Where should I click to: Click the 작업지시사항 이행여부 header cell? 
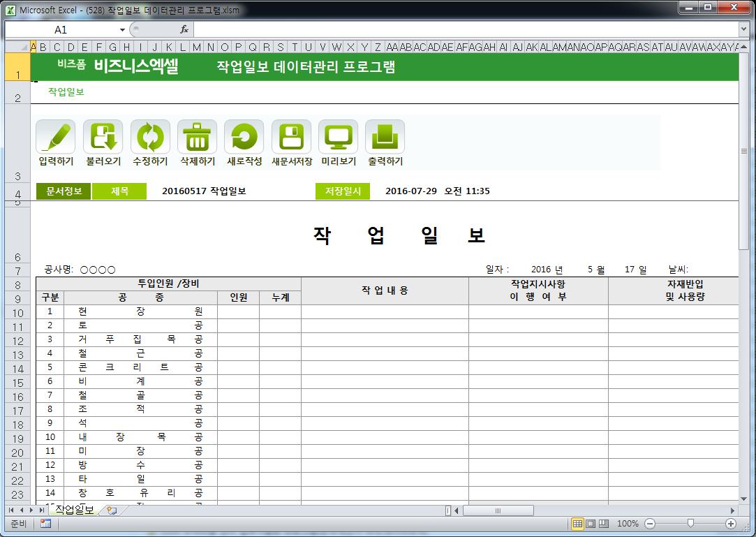tap(538, 290)
